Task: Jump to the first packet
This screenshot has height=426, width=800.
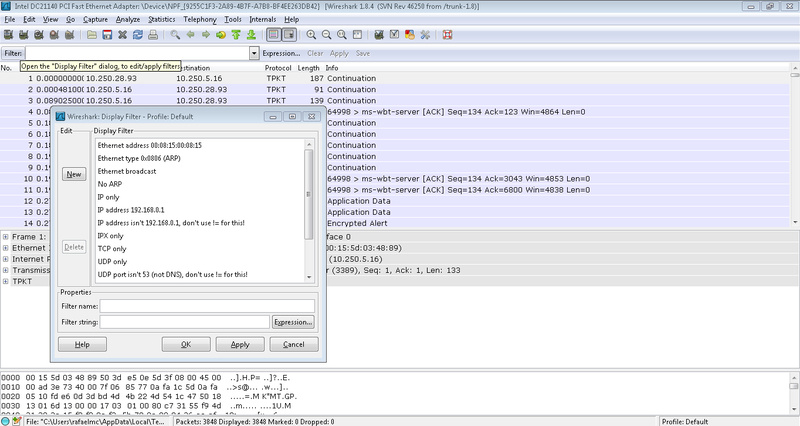Action: coord(236,35)
